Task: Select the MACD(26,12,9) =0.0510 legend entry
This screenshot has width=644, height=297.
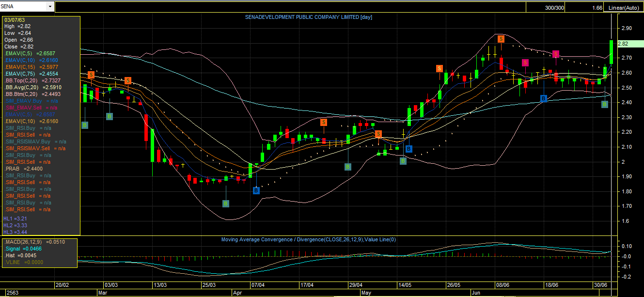Action: [34, 241]
